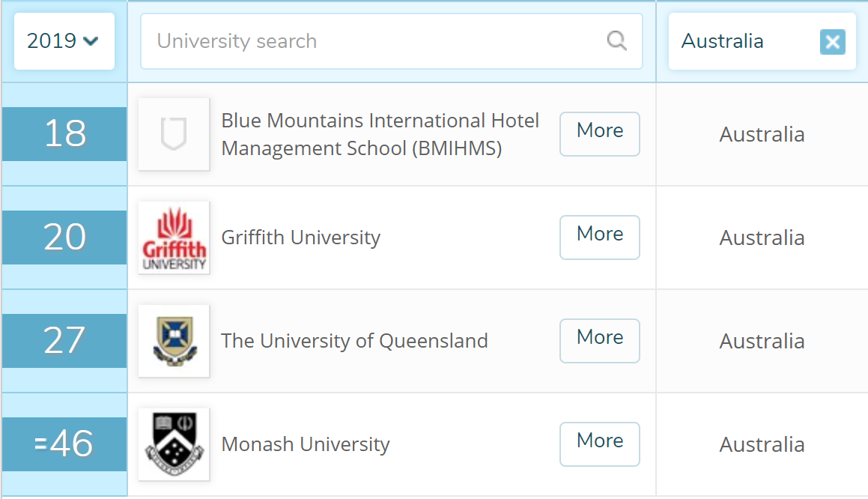
Task: Click Australia location in Griffith row
Action: pos(762,238)
